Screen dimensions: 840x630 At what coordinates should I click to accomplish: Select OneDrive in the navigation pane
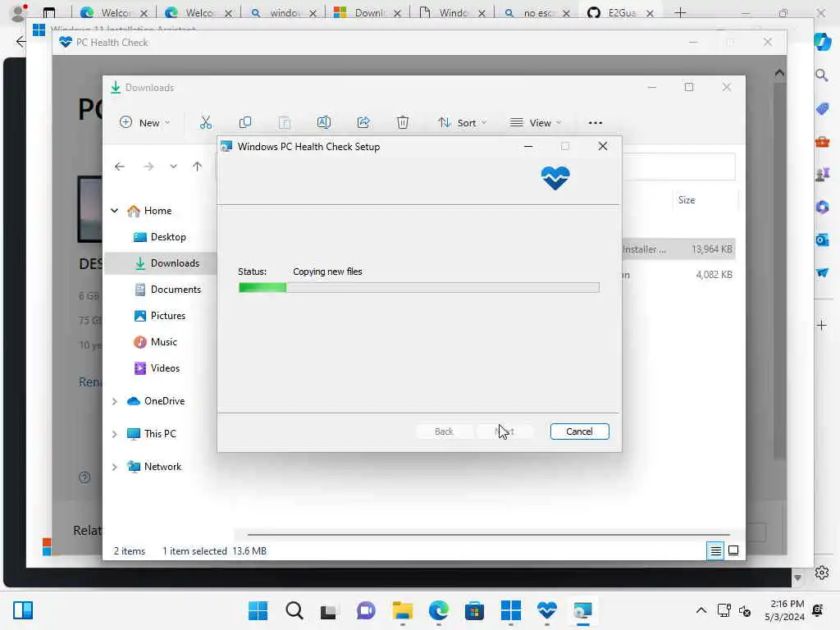(x=164, y=400)
